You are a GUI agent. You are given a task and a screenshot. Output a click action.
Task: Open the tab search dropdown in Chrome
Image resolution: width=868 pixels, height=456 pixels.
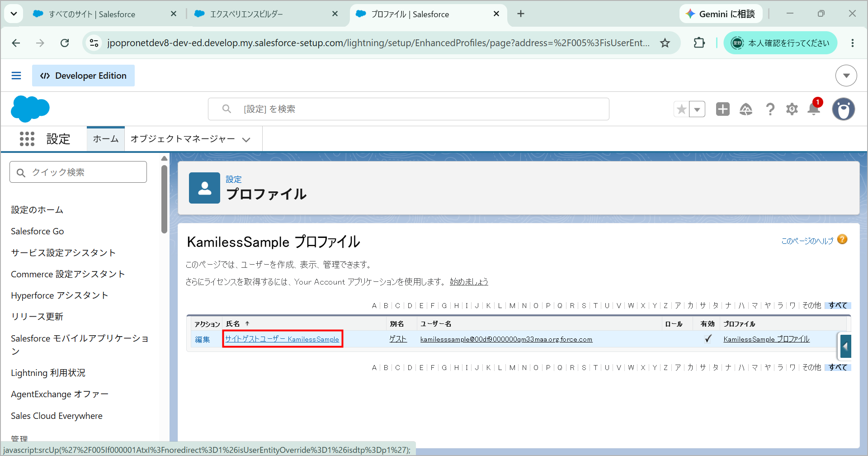(14, 14)
